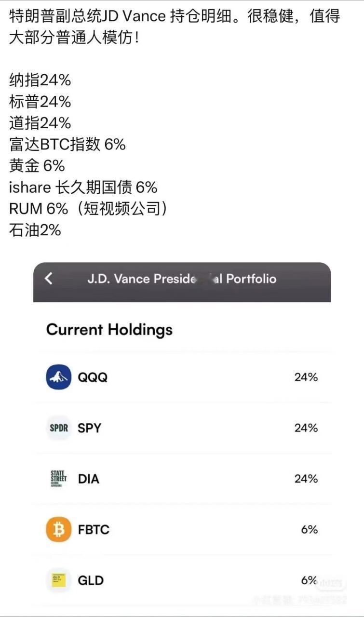Tap the 6% allocation for GLD
This screenshot has width=364, height=617.
tap(310, 580)
